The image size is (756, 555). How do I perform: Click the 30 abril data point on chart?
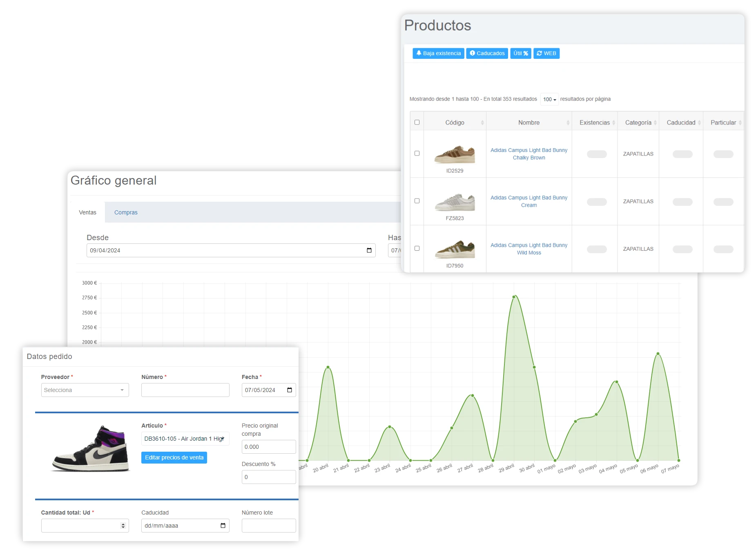534,367
